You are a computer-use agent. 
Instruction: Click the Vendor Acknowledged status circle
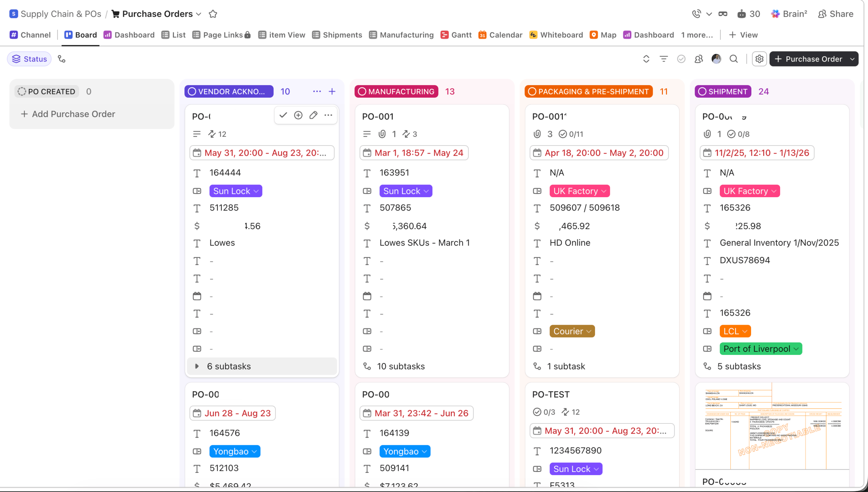point(192,92)
